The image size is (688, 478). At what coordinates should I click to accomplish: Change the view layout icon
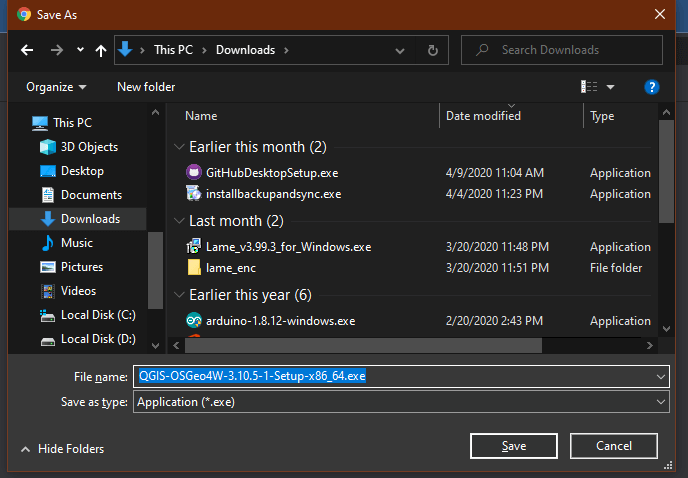[589, 87]
